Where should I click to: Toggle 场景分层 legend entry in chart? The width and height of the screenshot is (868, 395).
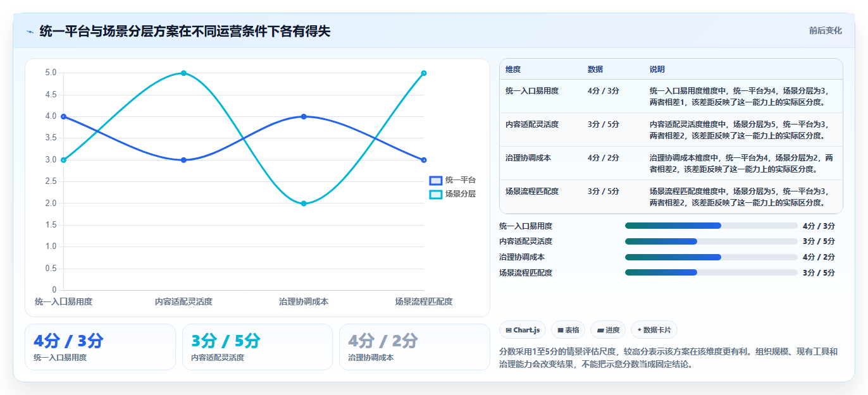click(x=452, y=194)
